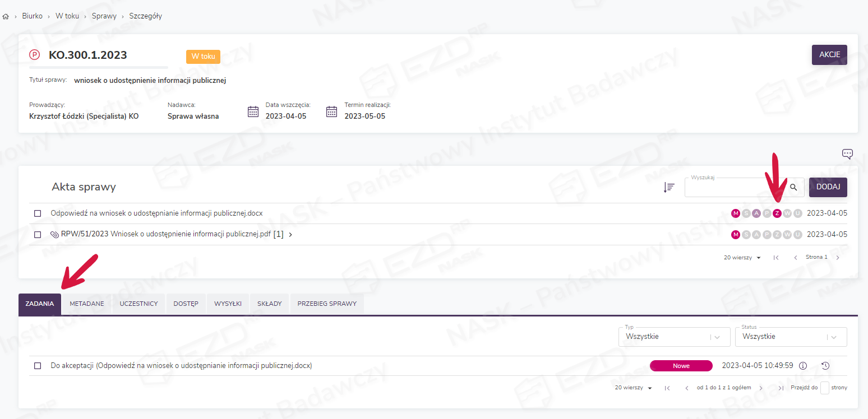Image resolution: width=868 pixels, height=419 pixels.
Task: Select checkbox for Odpowiedź na wniosek docx
Action: pos(38,213)
